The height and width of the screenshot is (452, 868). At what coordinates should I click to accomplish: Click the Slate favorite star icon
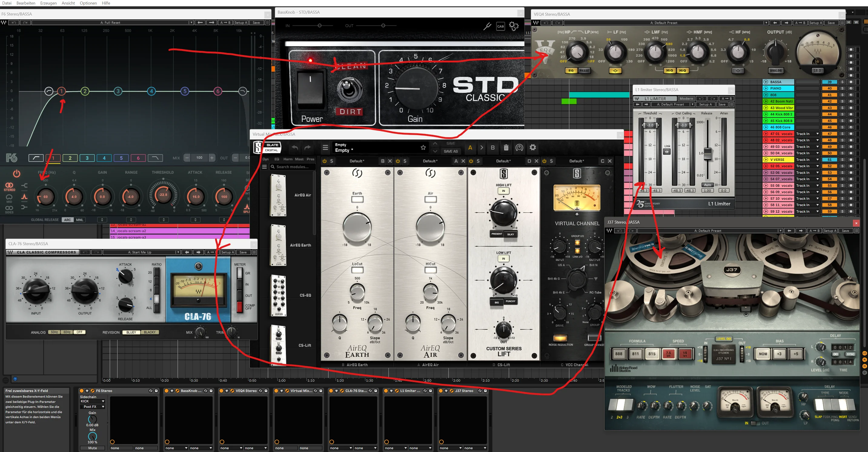(423, 147)
